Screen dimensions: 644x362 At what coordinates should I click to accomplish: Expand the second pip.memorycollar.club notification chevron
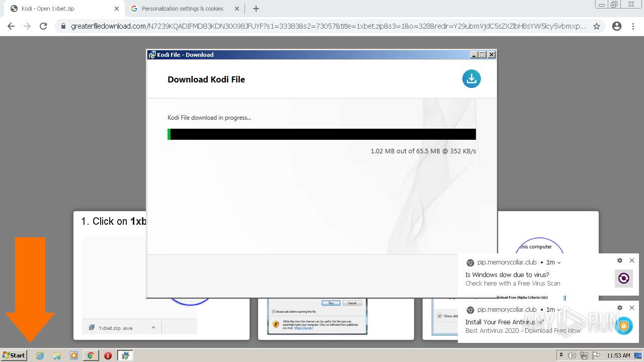[559, 310]
